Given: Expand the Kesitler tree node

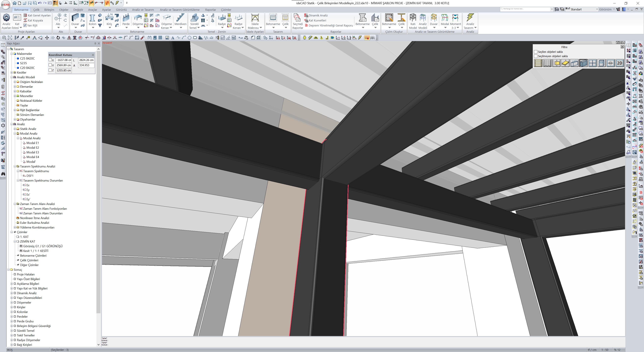Looking at the screenshot, I should click(x=12, y=73).
